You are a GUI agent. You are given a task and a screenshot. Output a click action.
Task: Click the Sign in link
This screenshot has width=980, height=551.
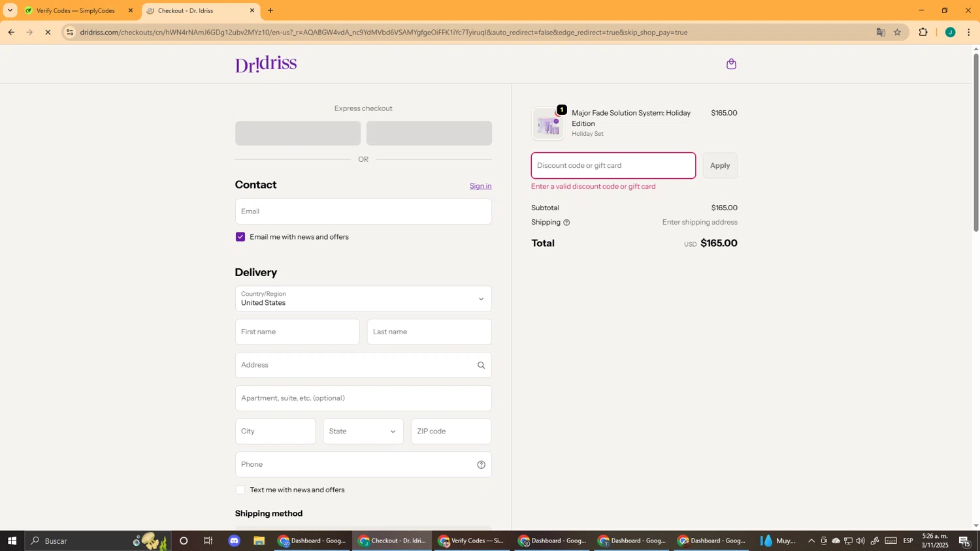coord(480,186)
